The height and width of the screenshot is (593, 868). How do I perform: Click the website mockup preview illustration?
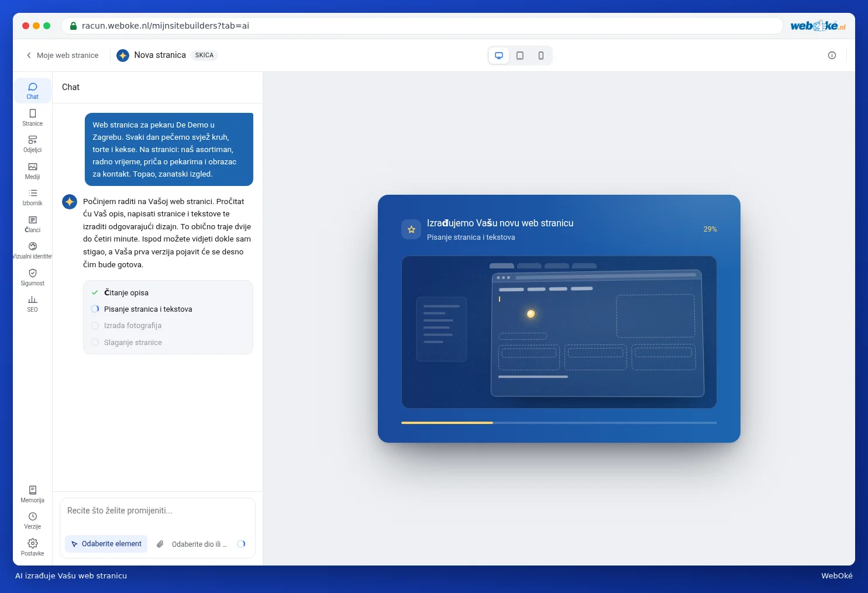point(559,332)
